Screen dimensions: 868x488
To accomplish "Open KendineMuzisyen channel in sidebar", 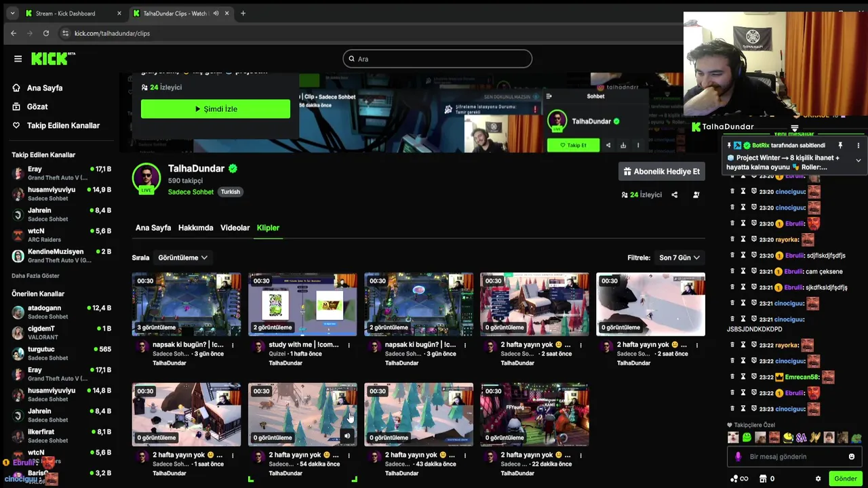I will click(61, 256).
